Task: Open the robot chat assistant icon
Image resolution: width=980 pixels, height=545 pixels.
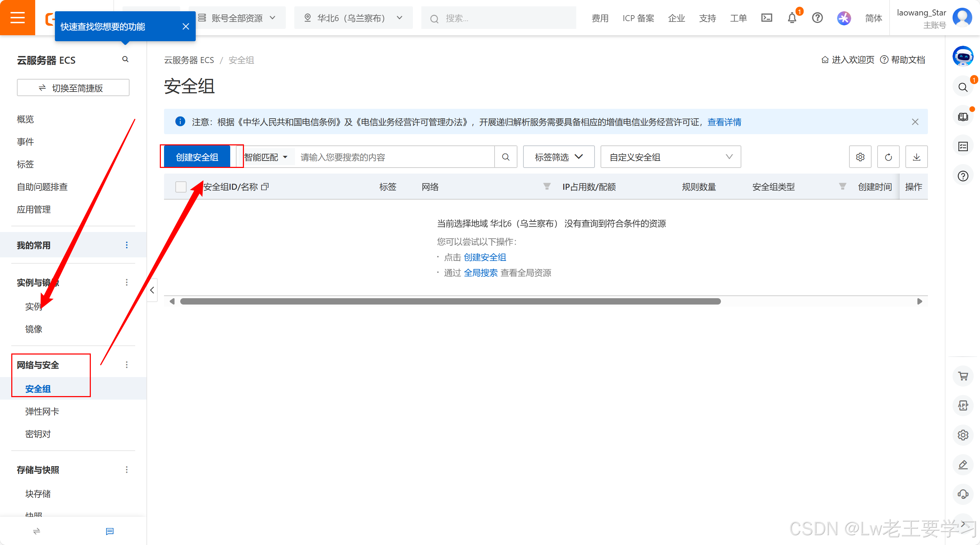Action: (963, 56)
